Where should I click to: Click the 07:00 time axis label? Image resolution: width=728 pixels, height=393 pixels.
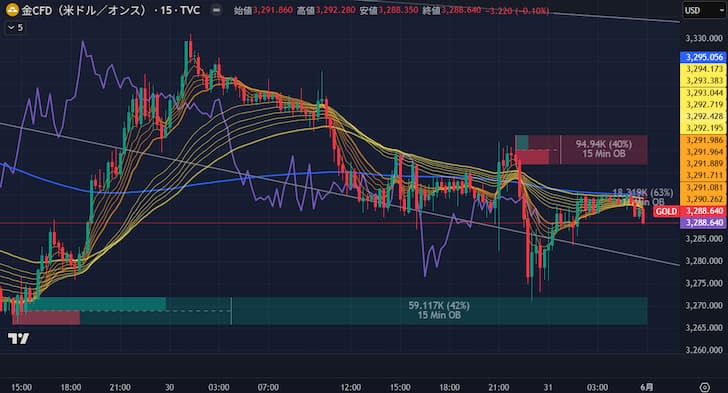click(x=268, y=387)
